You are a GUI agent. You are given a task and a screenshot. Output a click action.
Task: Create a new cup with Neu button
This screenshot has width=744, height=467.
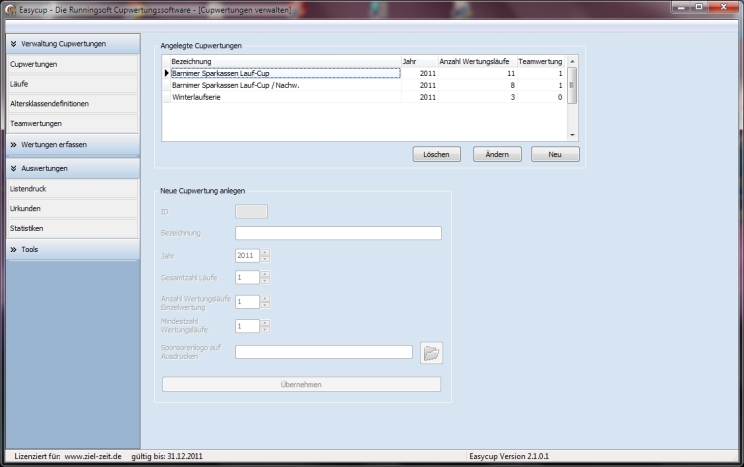click(555, 155)
